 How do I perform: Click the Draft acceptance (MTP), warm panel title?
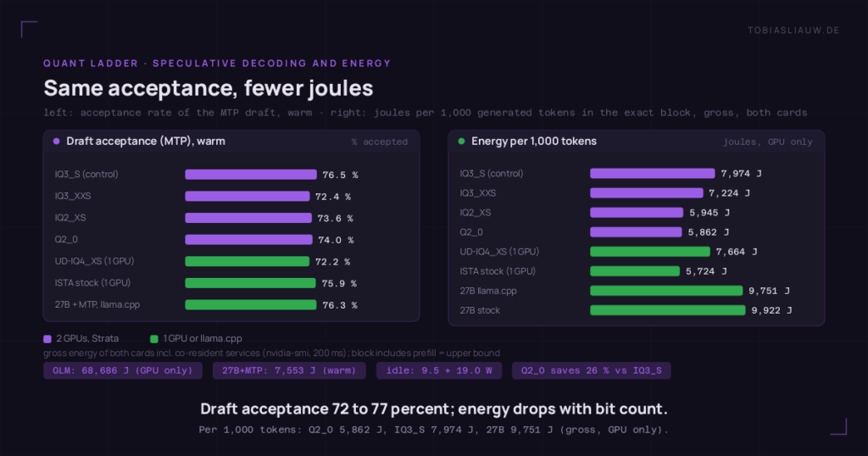[146, 141]
